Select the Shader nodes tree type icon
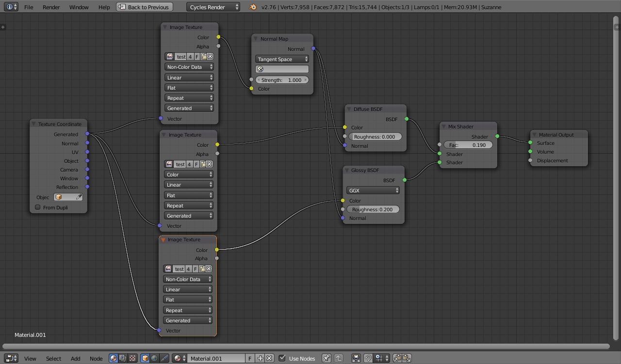The image size is (621, 364). pyautogui.click(x=114, y=358)
